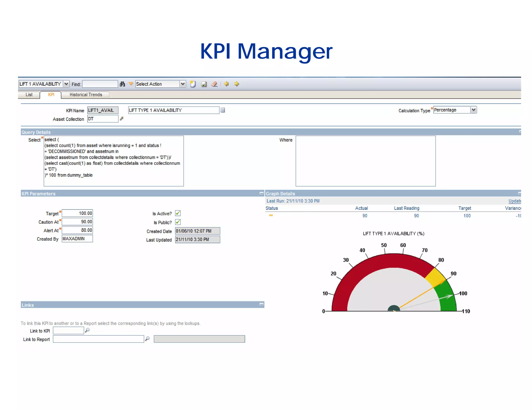Collapse the KPI Parameters section

pyautogui.click(x=261, y=193)
